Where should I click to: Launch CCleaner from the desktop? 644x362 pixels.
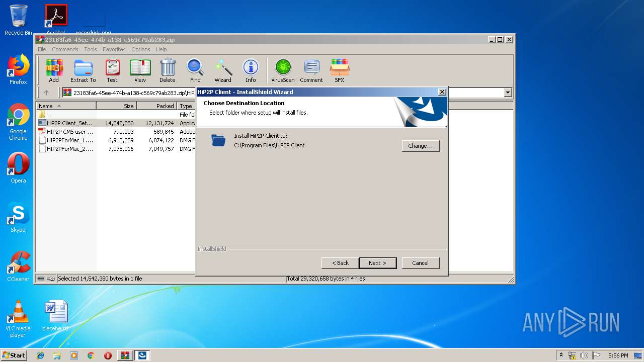[18, 266]
